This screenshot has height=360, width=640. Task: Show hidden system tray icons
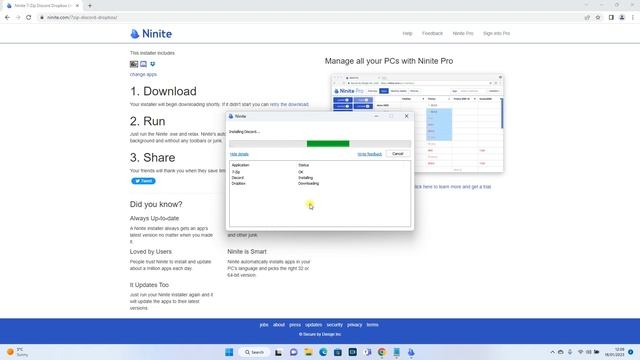552,352
